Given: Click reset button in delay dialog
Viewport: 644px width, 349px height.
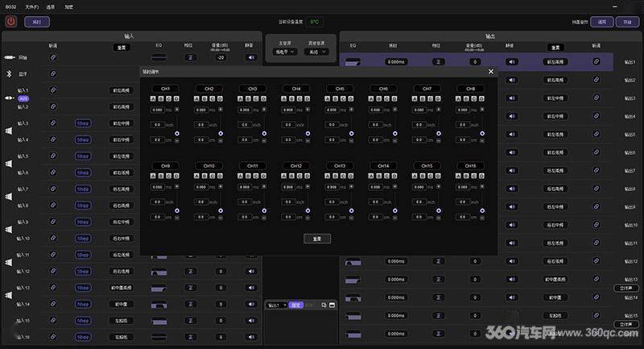Looking at the screenshot, I should pos(317,239).
